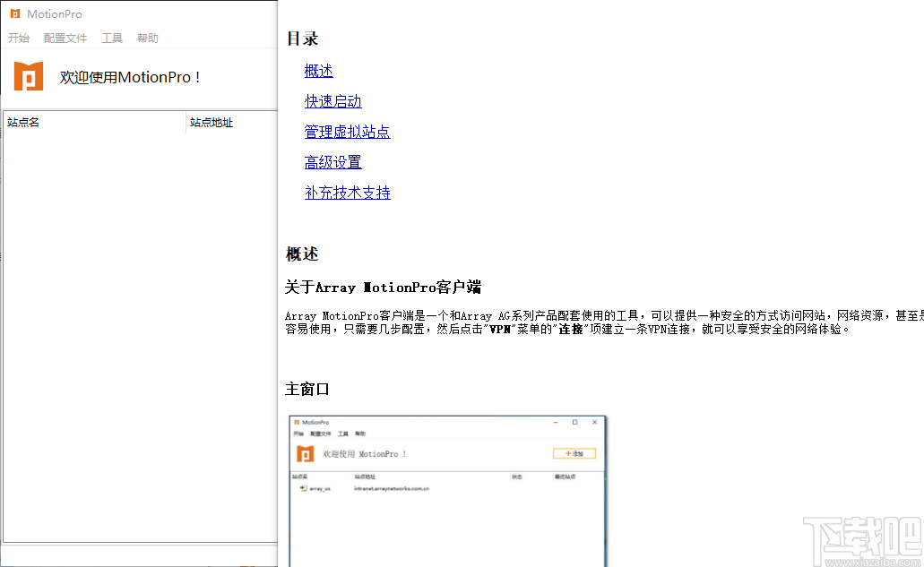Open the 工具 menu

(x=111, y=38)
